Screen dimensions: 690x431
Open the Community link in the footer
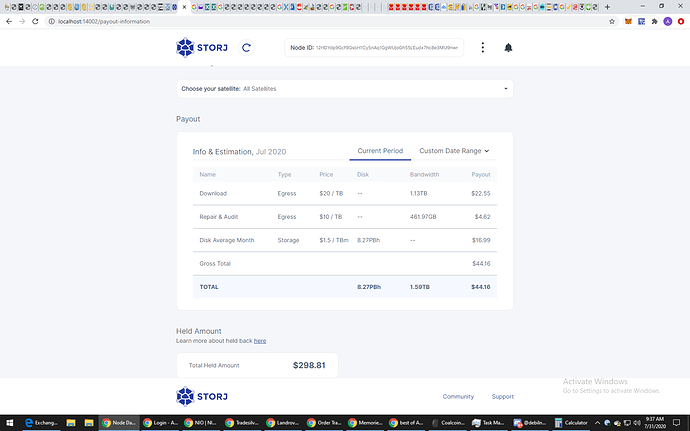458,396
